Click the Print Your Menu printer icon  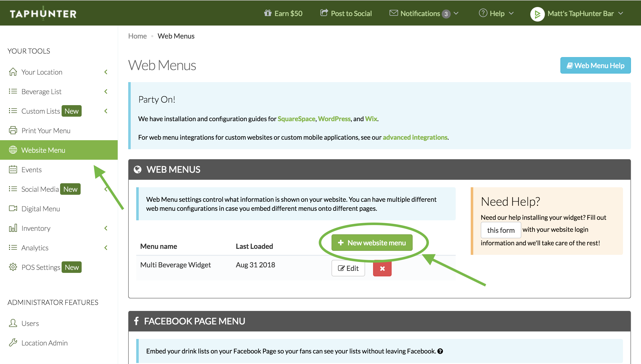(13, 130)
